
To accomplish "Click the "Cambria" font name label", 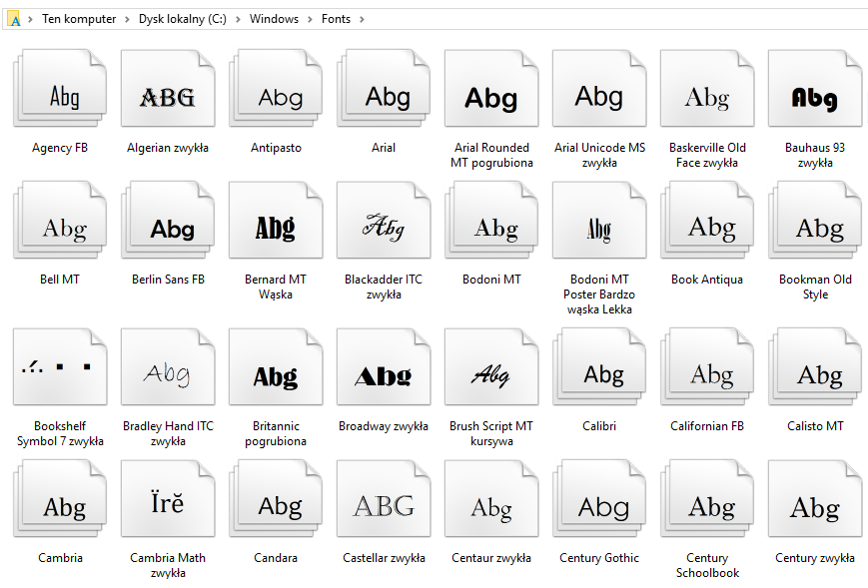I will point(60,558).
